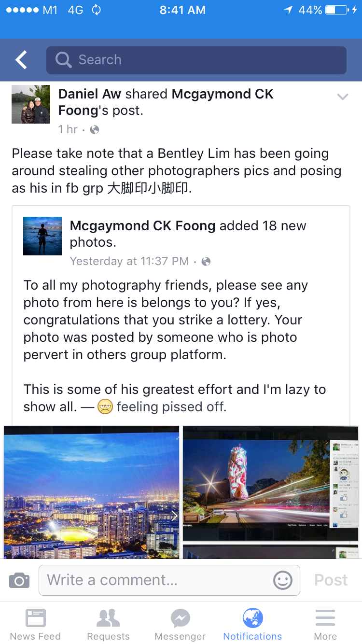The image size is (362, 644).
Task: Tap the back arrow icon
Action: click(21, 60)
